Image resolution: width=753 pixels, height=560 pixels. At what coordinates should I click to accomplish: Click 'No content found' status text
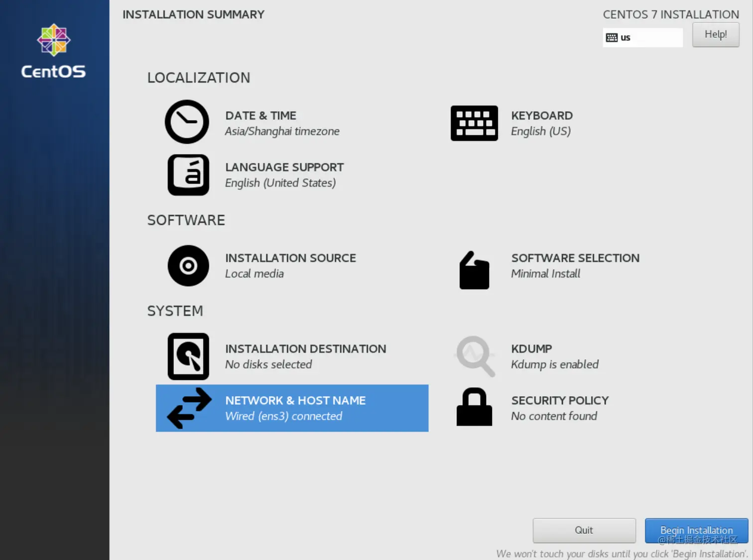[554, 416]
